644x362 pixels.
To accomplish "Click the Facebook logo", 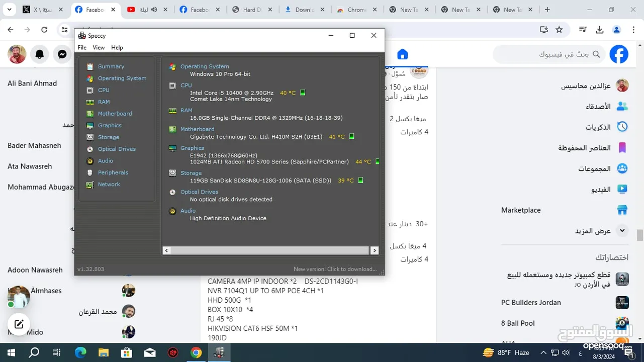I will pyautogui.click(x=619, y=54).
